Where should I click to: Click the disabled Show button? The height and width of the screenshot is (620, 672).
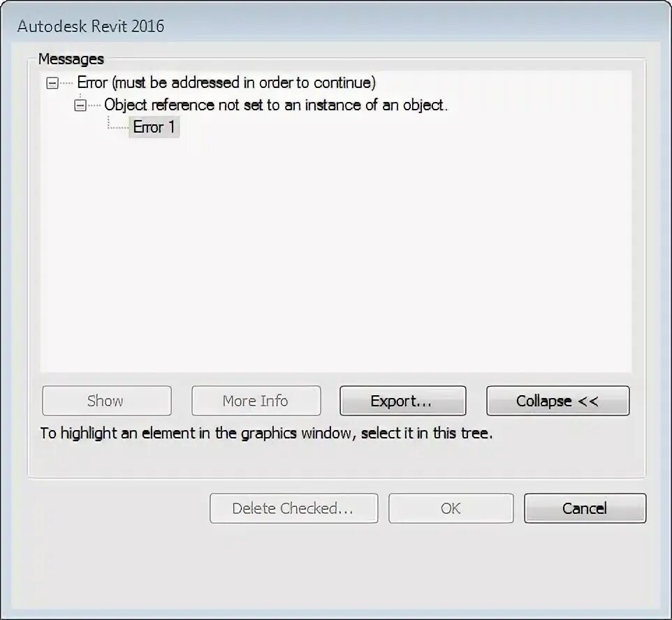point(107,401)
